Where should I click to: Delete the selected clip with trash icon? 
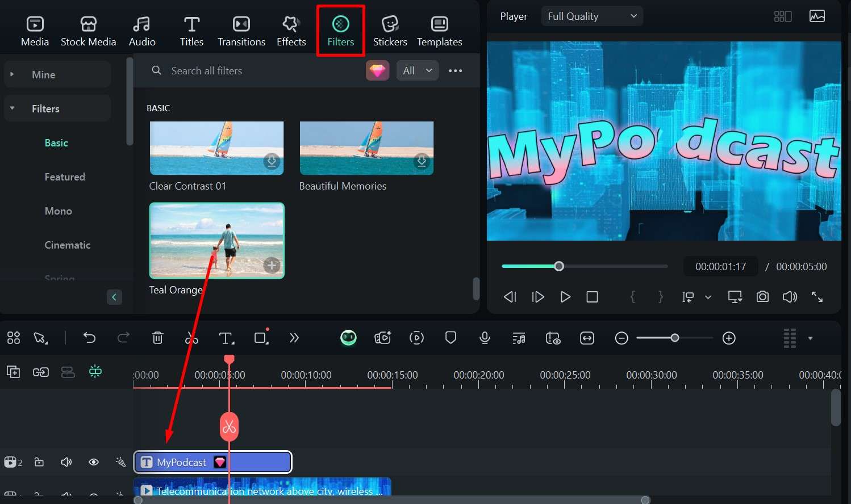coord(157,338)
